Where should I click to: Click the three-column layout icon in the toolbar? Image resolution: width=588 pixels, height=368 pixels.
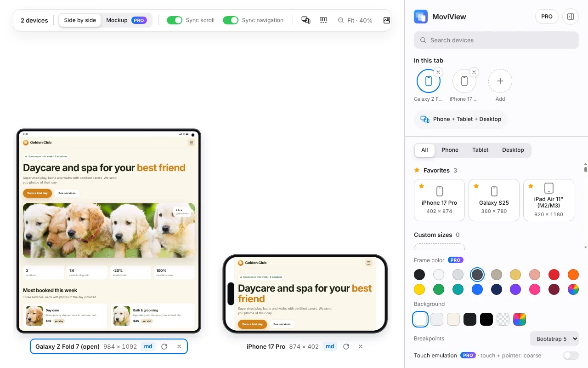[x=323, y=20]
